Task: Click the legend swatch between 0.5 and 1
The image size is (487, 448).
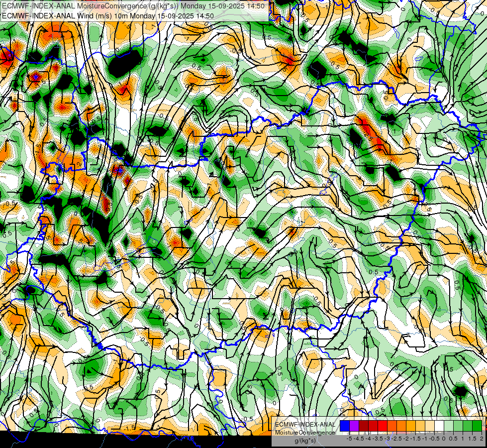Action: pyautogui.click(x=458, y=426)
